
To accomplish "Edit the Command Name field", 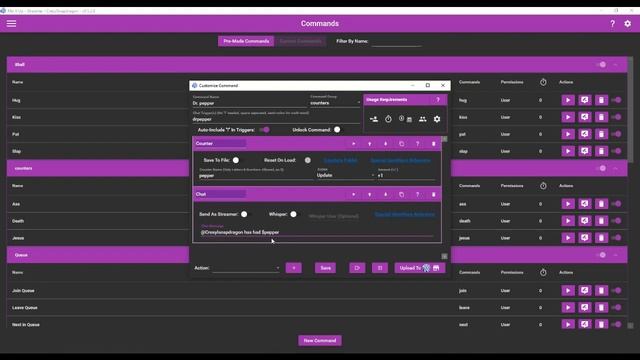I will tap(249, 103).
